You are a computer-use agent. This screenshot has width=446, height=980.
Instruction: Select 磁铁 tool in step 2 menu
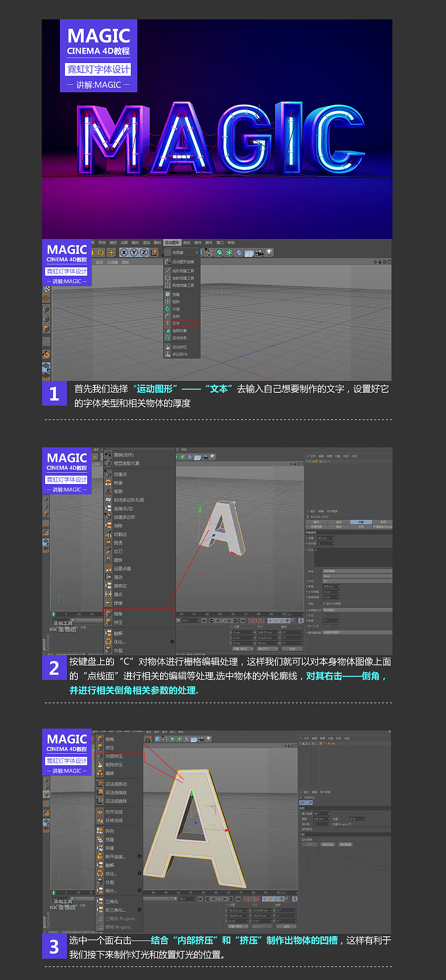139,560
